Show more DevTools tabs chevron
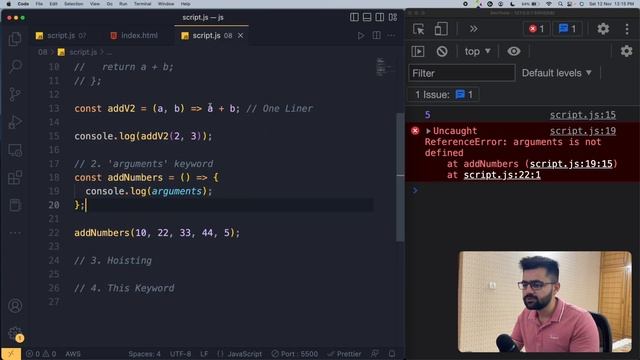The image size is (640, 360). click(473, 29)
